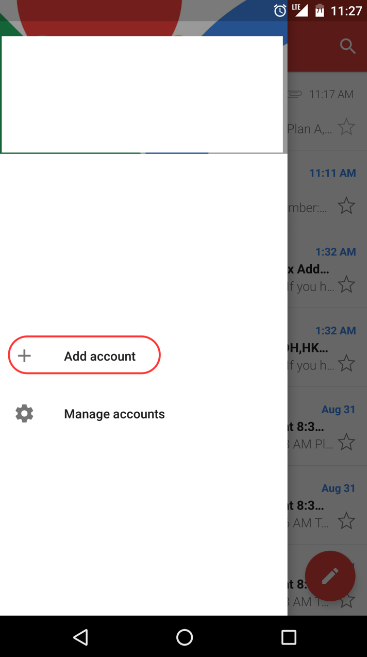Tap the attachment paperclip icon on first email
This screenshot has height=657, width=367.
[x=295, y=94]
